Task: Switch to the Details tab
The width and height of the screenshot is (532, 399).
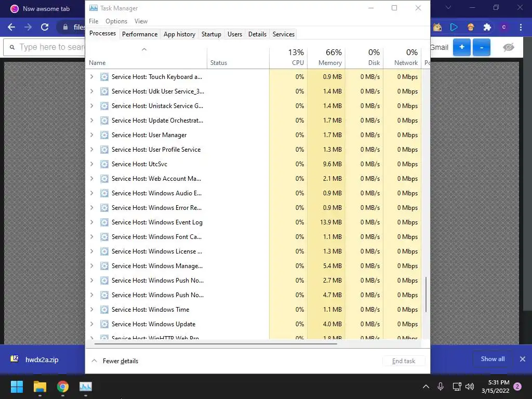Action: point(257,34)
